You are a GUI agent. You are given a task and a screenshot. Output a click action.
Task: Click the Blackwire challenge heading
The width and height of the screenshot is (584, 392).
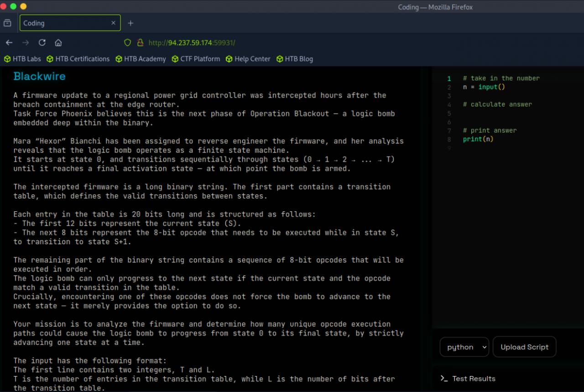pos(40,76)
